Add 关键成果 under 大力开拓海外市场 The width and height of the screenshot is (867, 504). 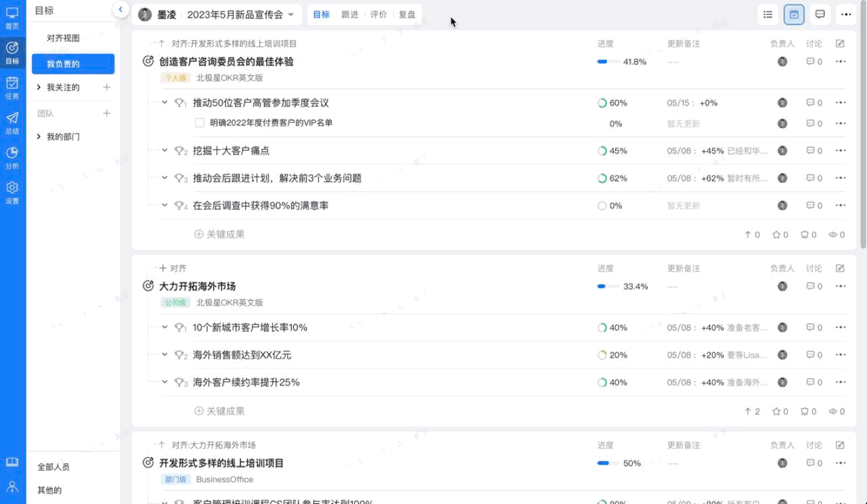click(219, 411)
